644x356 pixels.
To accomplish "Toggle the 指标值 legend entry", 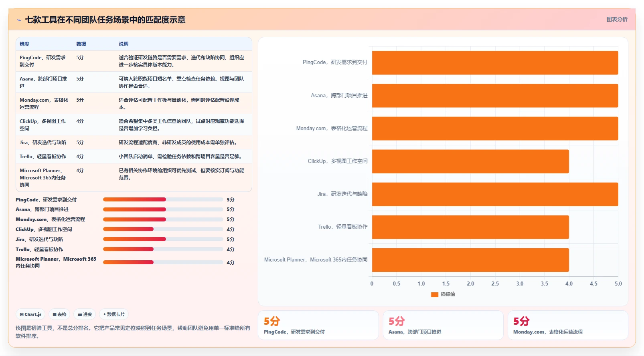I will point(443,294).
